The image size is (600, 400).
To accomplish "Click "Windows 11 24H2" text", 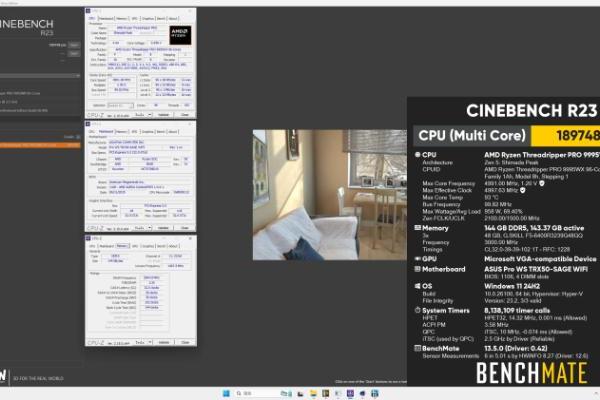I will [x=512, y=286].
